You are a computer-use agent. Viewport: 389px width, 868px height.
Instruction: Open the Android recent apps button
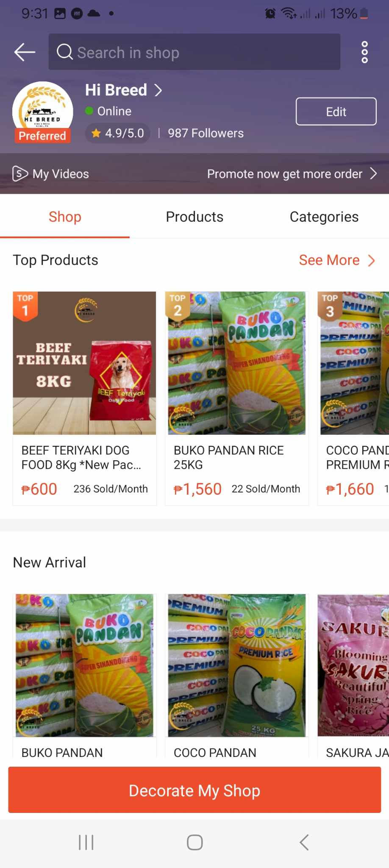[x=86, y=842]
